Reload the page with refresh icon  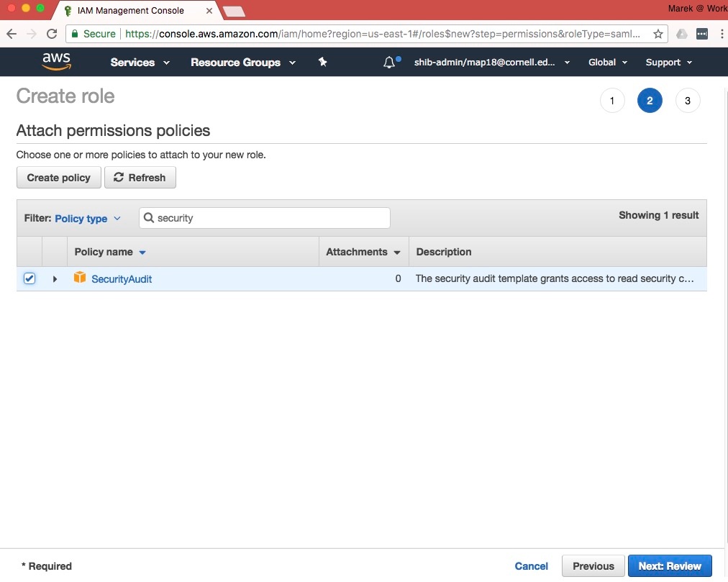click(x=52, y=33)
